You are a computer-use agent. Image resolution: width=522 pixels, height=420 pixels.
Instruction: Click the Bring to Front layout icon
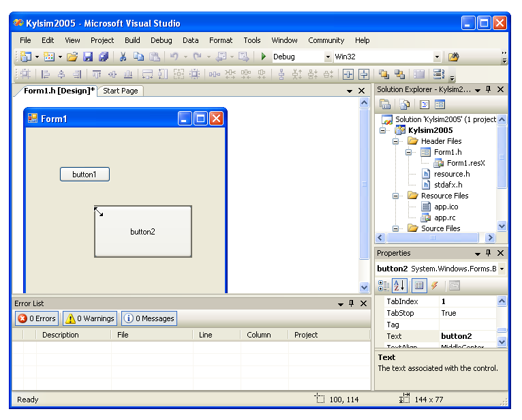pyautogui.click(x=384, y=74)
